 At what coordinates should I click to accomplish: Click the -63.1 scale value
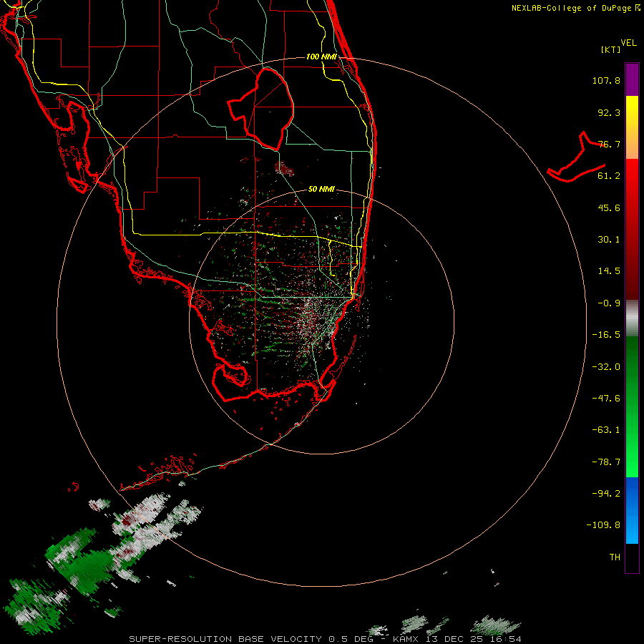coord(606,430)
